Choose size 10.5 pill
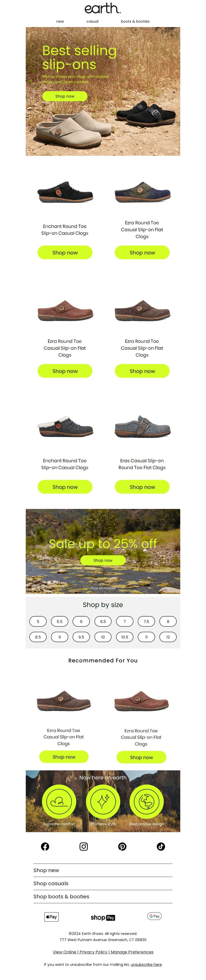The width and height of the screenshot is (206, 980). [x=125, y=637]
